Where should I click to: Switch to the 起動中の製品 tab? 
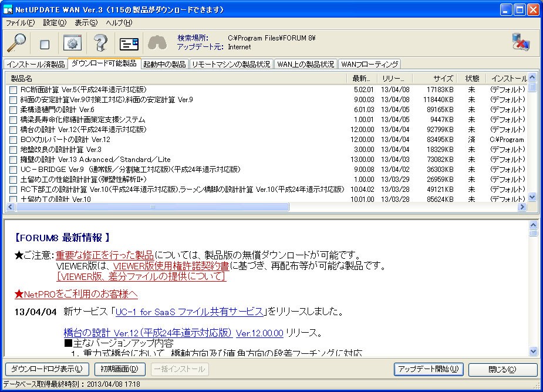164,65
